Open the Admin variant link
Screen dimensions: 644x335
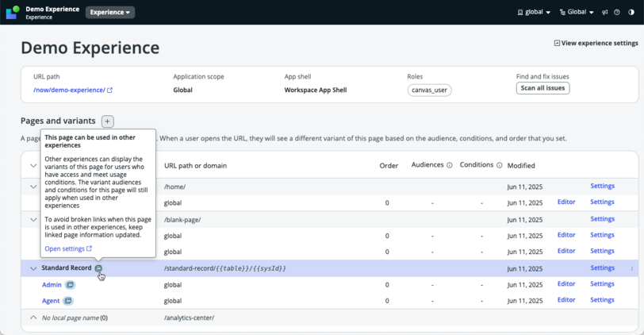[52, 285]
